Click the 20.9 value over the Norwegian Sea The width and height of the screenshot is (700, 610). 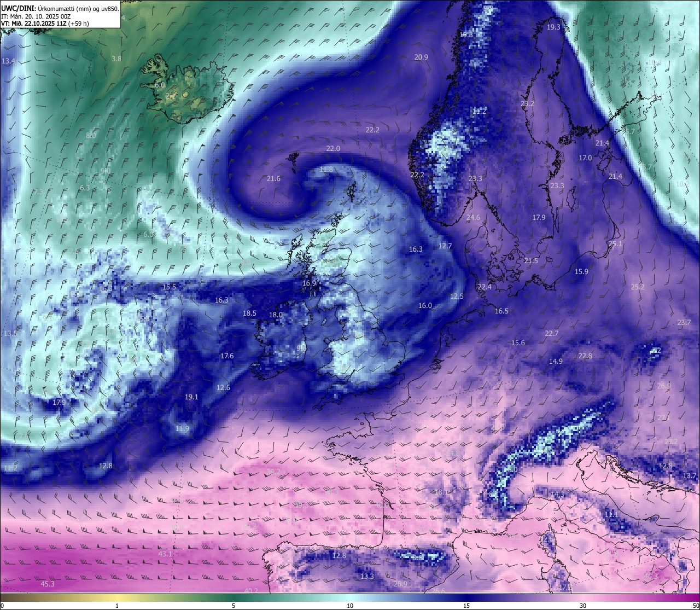point(421,57)
